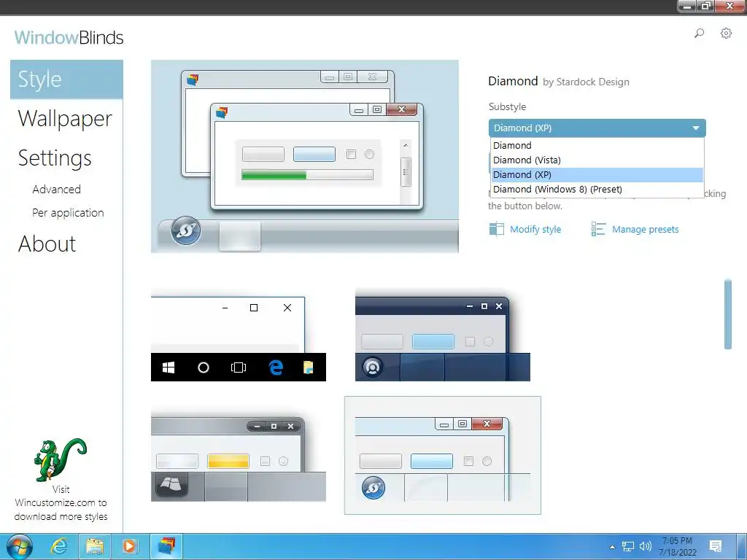Open the gear settings icon
The width and height of the screenshot is (747, 560).
726,34
